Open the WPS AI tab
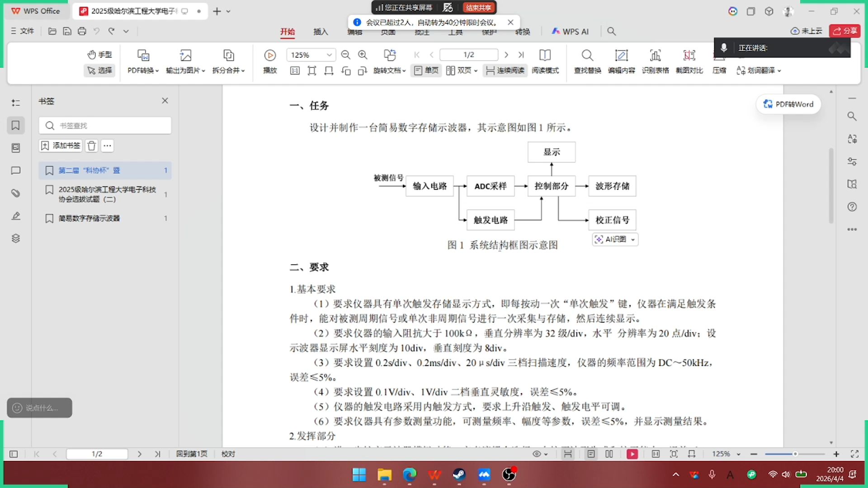868x488 pixels. click(x=570, y=32)
